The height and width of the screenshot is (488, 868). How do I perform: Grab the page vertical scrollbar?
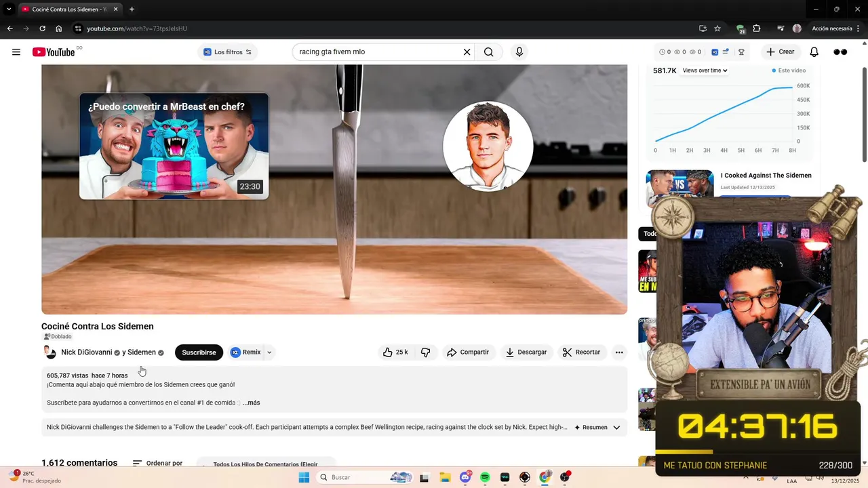(x=864, y=115)
